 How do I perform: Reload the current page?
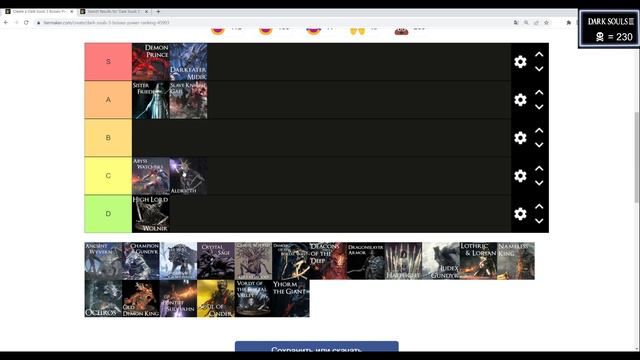(x=26, y=22)
